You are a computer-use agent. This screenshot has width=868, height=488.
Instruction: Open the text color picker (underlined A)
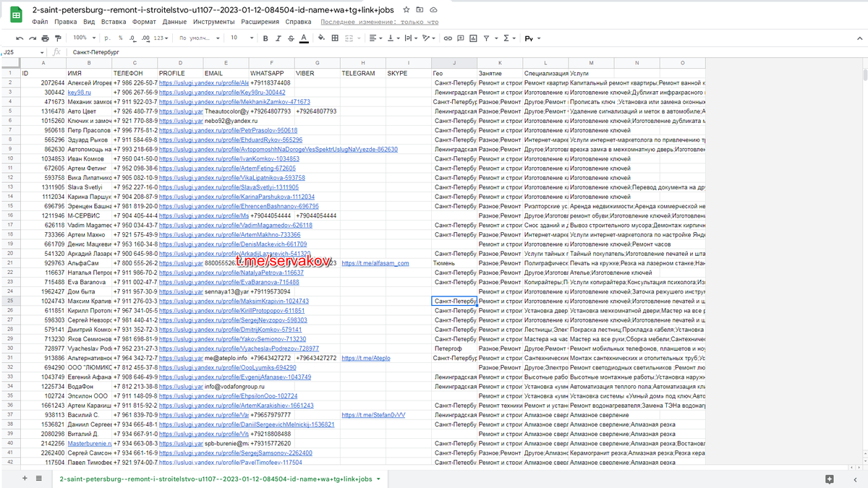304,38
